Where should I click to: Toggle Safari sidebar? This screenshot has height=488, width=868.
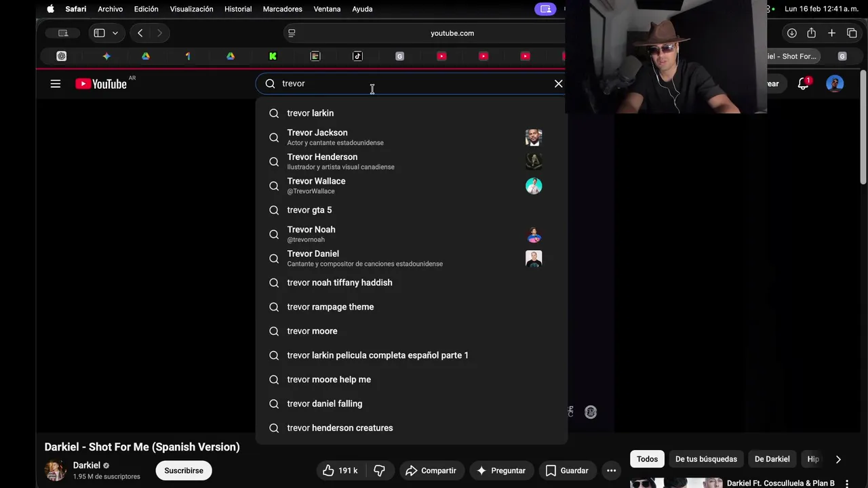point(99,33)
